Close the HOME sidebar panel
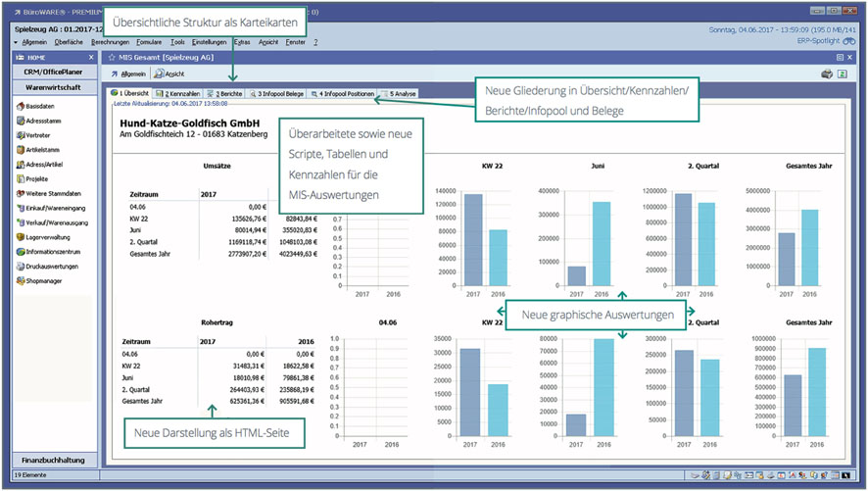The width and height of the screenshot is (868, 491). tap(91, 57)
